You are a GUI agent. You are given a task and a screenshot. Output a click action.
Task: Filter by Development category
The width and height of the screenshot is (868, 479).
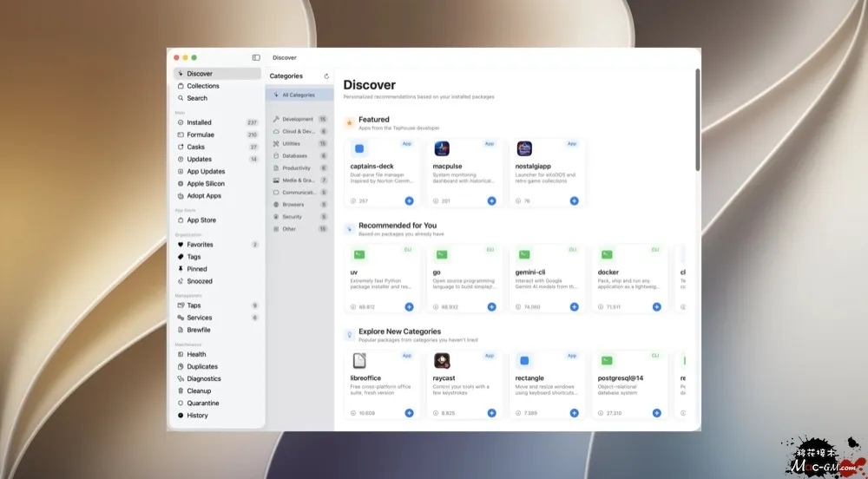pos(300,120)
